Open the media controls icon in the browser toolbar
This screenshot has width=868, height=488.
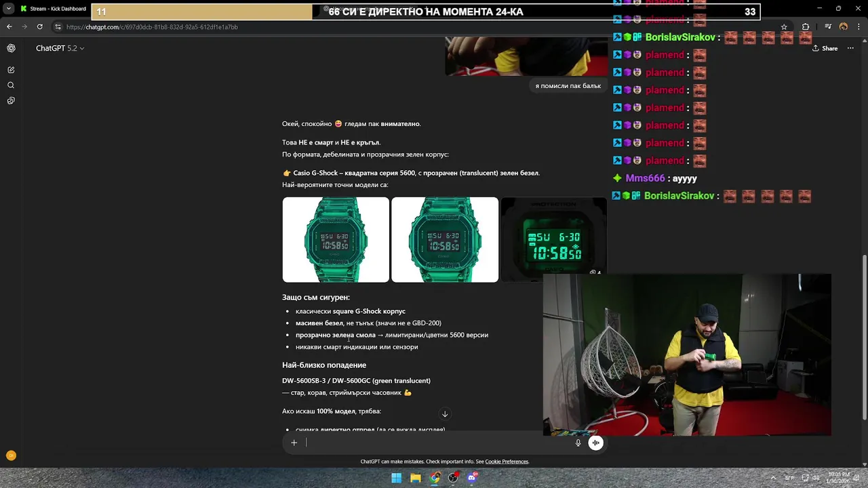(x=829, y=27)
